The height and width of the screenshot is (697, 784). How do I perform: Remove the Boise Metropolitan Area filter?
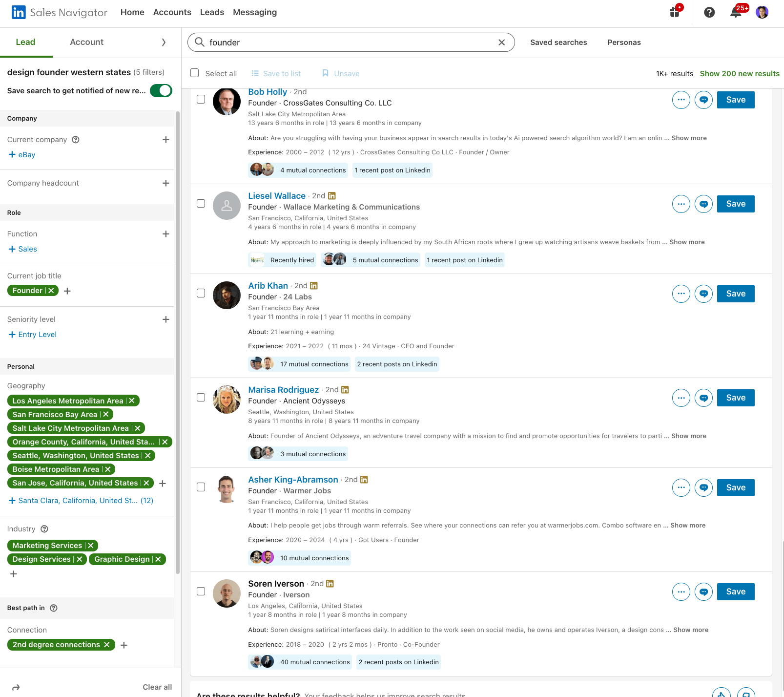tap(108, 469)
